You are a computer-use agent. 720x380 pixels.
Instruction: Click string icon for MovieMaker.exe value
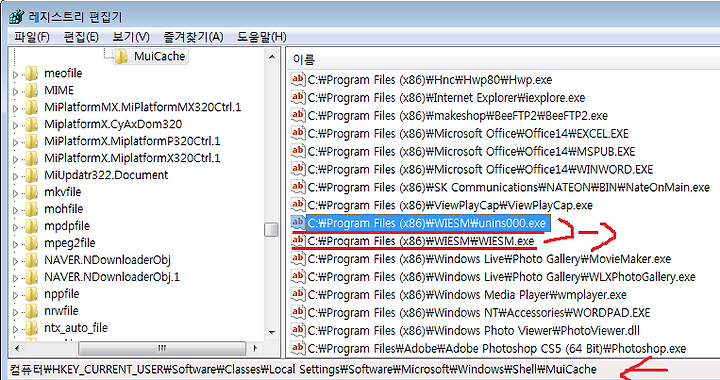[x=298, y=258]
